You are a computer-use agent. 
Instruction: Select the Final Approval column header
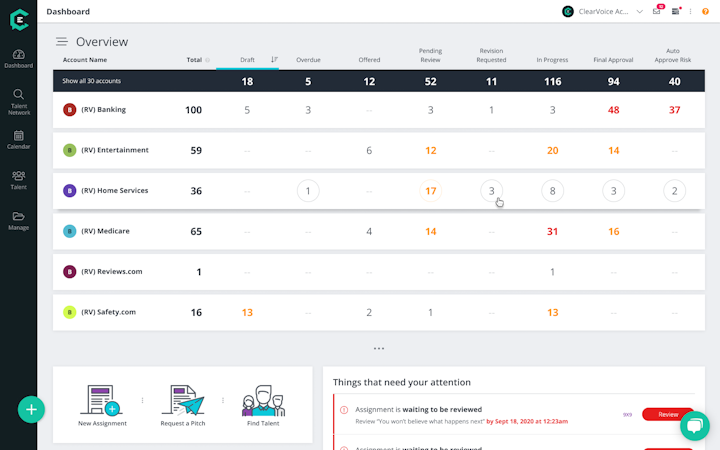point(613,60)
